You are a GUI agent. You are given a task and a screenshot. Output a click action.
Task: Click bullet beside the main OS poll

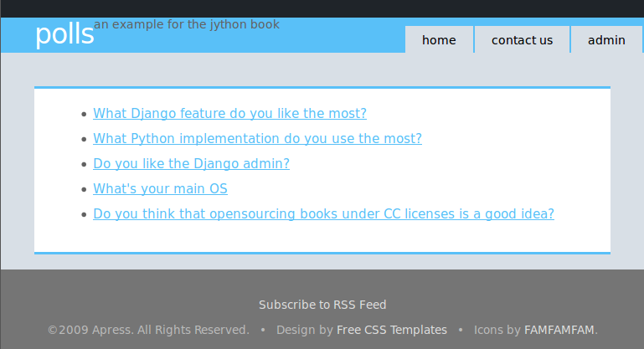[82, 190]
